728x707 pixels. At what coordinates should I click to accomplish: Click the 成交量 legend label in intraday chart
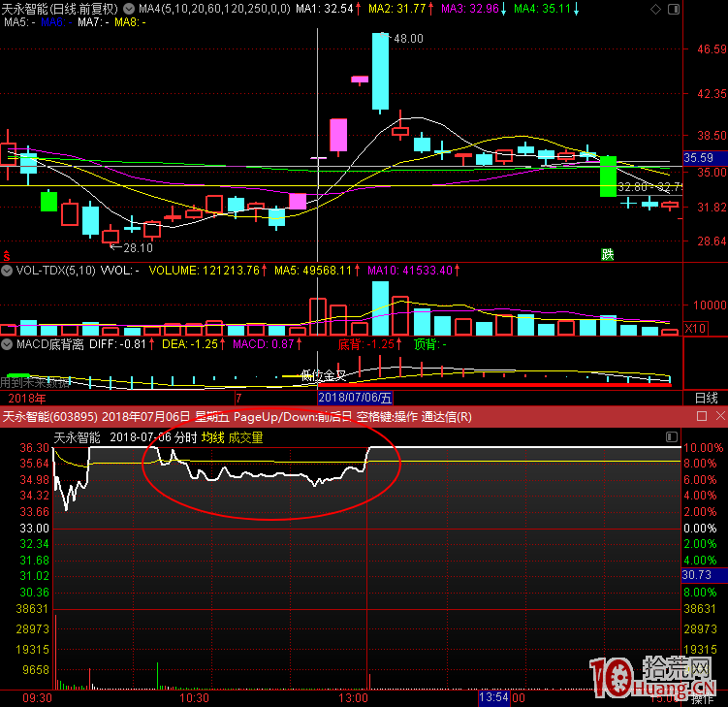click(x=246, y=437)
